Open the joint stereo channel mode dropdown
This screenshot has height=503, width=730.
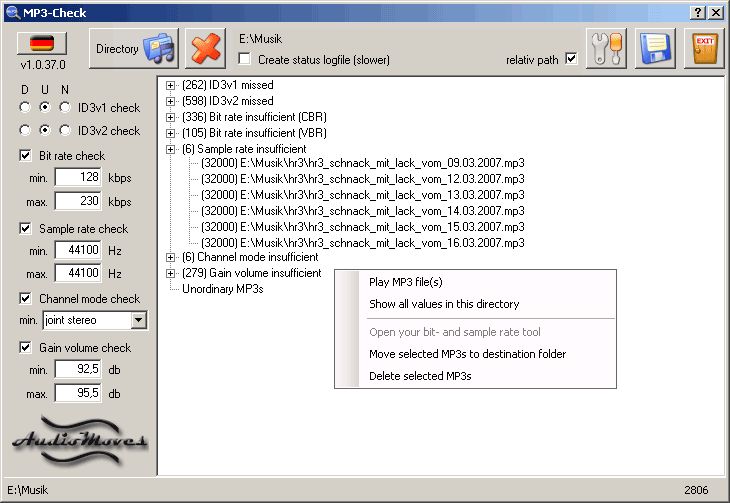(x=139, y=320)
